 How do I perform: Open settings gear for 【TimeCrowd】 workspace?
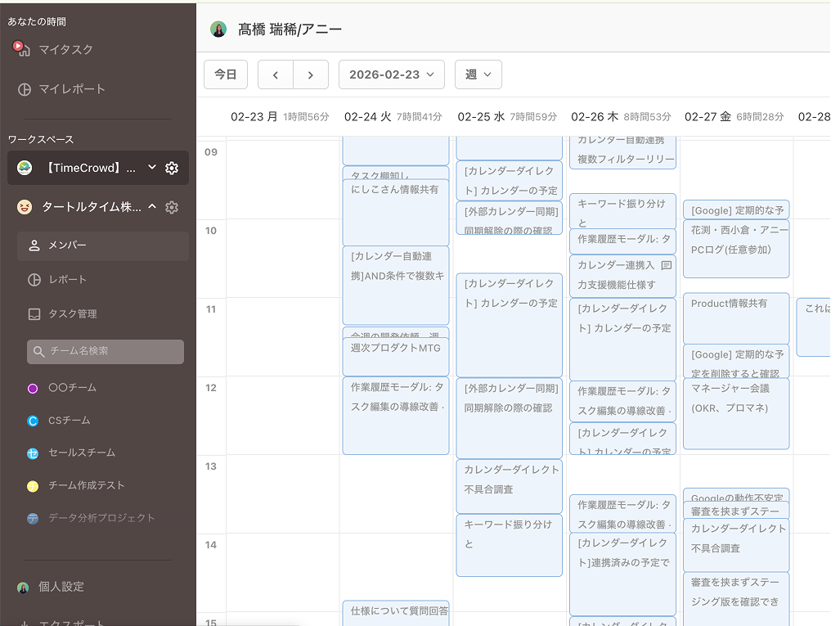click(171, 169)
